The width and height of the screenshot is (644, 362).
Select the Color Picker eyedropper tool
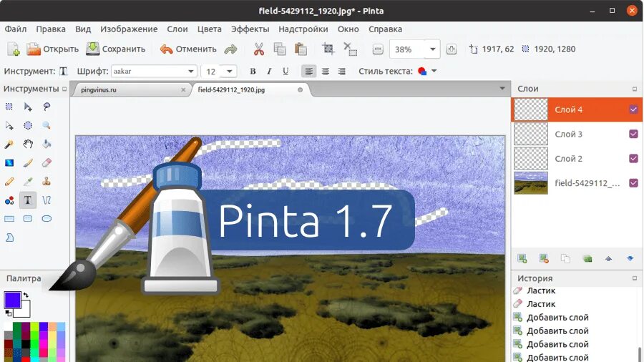[28, 182]
